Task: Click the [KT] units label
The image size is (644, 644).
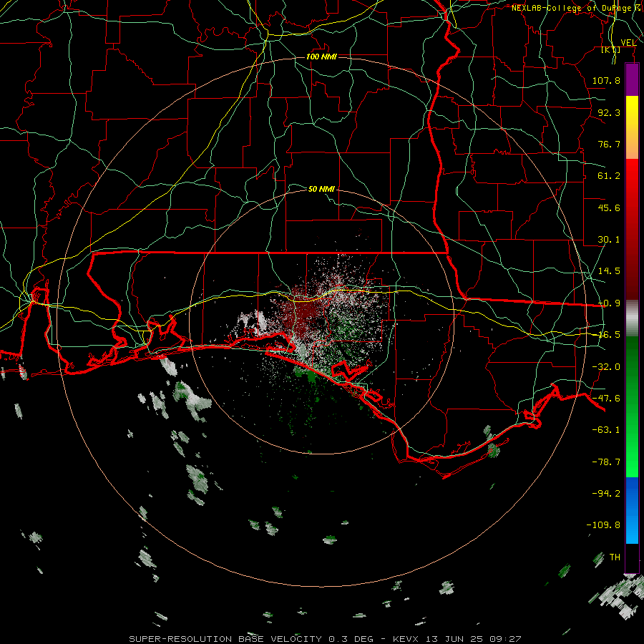Action: click(x=611, y=49)
